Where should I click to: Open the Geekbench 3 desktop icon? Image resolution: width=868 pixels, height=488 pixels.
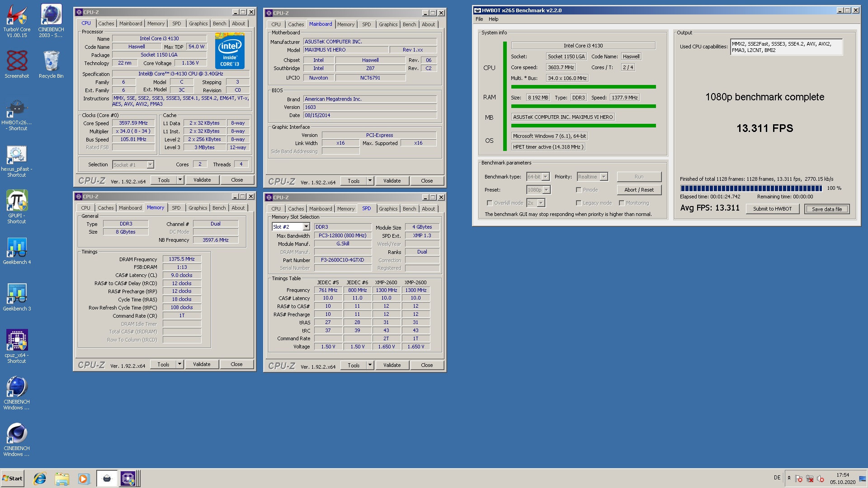tap(17, 298)
